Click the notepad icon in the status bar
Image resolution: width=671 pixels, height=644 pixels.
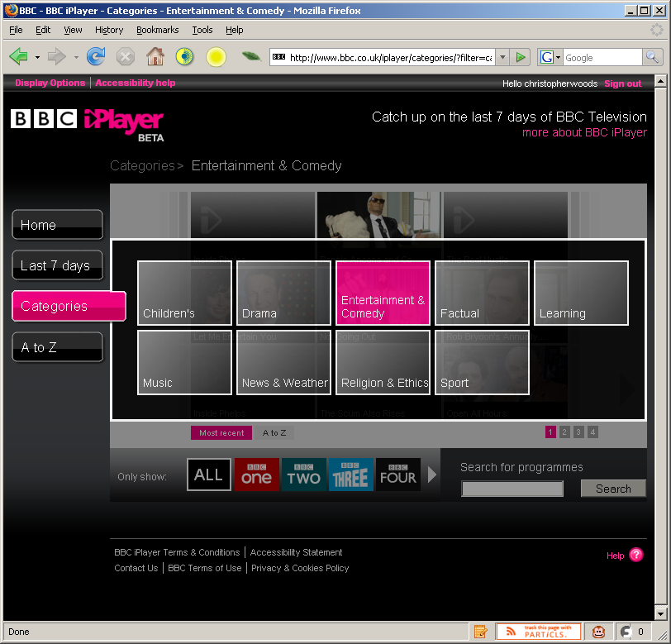coord(481,632)
